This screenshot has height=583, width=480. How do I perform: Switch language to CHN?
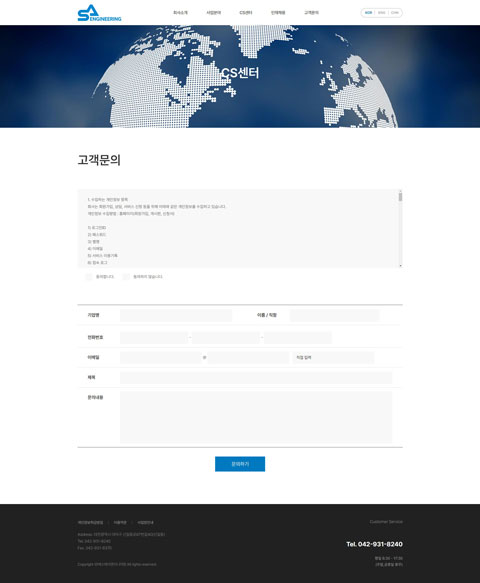(x=394, y=13)
